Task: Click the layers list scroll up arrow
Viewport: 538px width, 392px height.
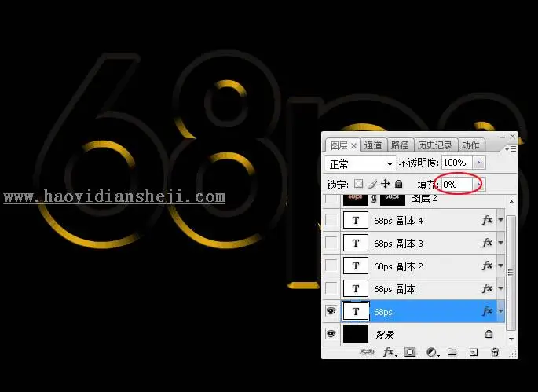Action: click(x=511, y=202)
